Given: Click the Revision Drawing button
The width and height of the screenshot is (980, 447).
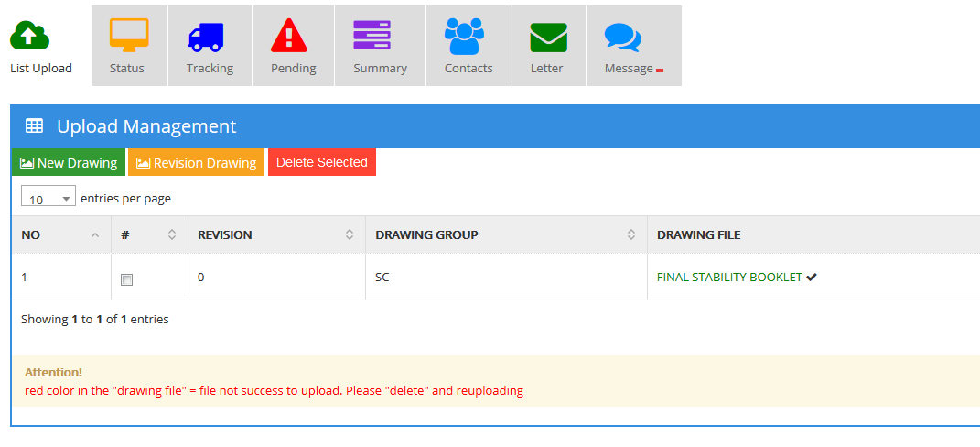Looking at the screenshot, I should [196, 163].
